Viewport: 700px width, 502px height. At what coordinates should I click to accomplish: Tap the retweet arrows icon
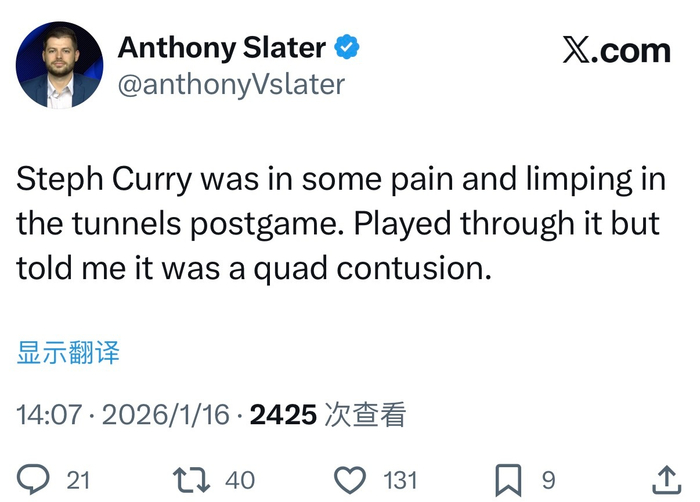[191, 479]
